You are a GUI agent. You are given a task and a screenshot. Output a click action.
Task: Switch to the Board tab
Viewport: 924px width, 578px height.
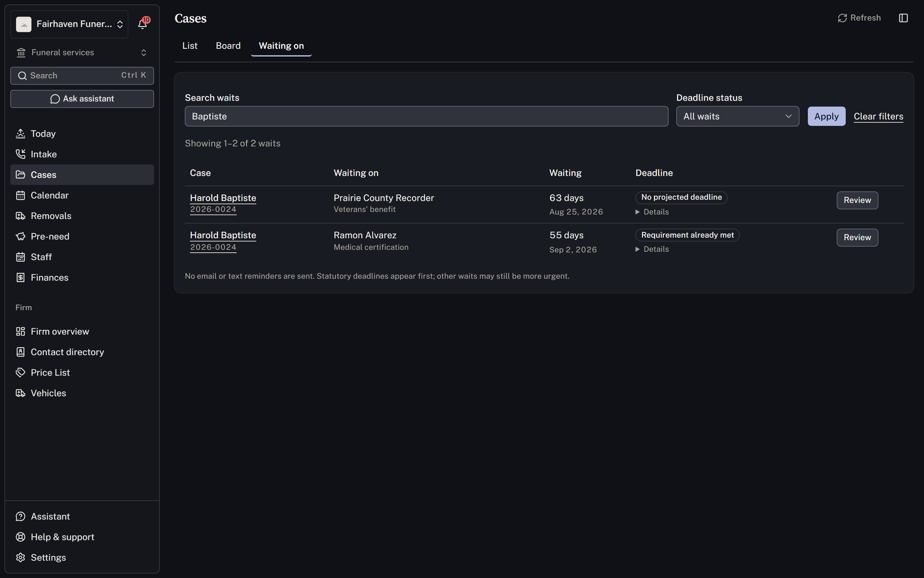228,46
